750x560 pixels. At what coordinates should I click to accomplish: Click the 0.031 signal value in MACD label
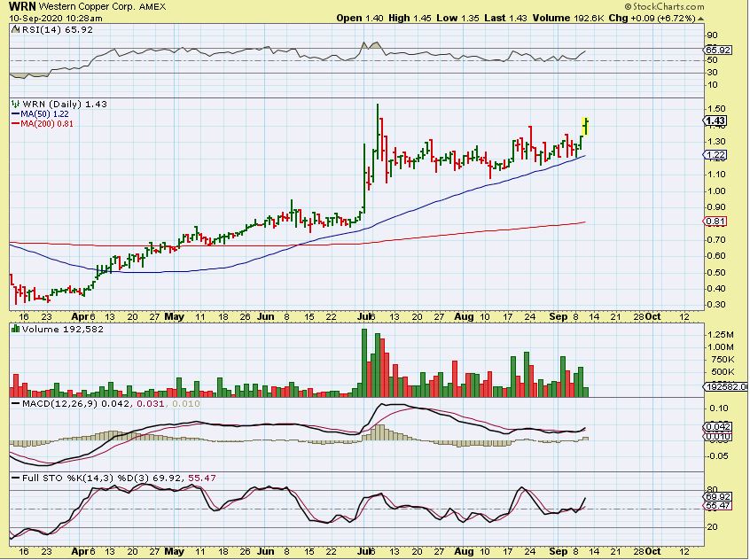[x=150, y=404]
